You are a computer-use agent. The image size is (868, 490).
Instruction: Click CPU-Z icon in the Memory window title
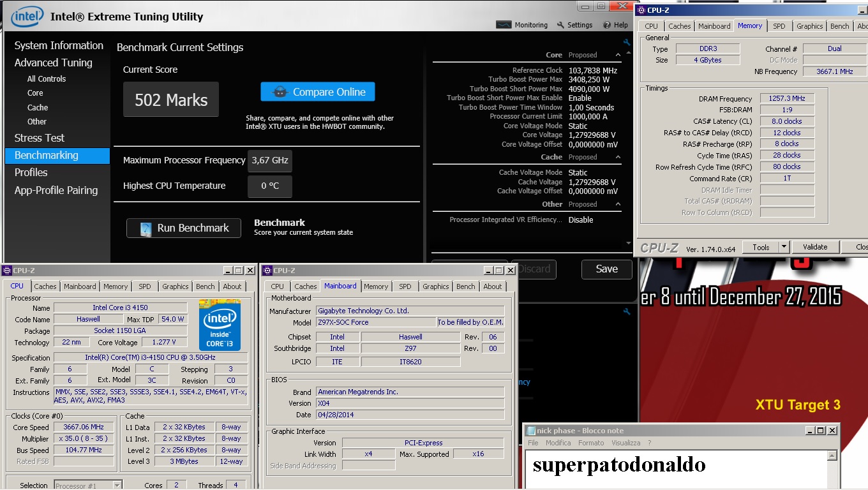642,10
